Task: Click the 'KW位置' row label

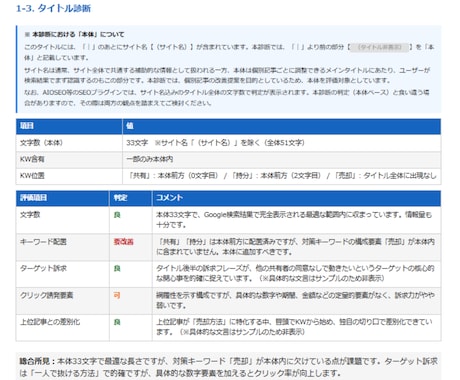Action: point(32,176)
